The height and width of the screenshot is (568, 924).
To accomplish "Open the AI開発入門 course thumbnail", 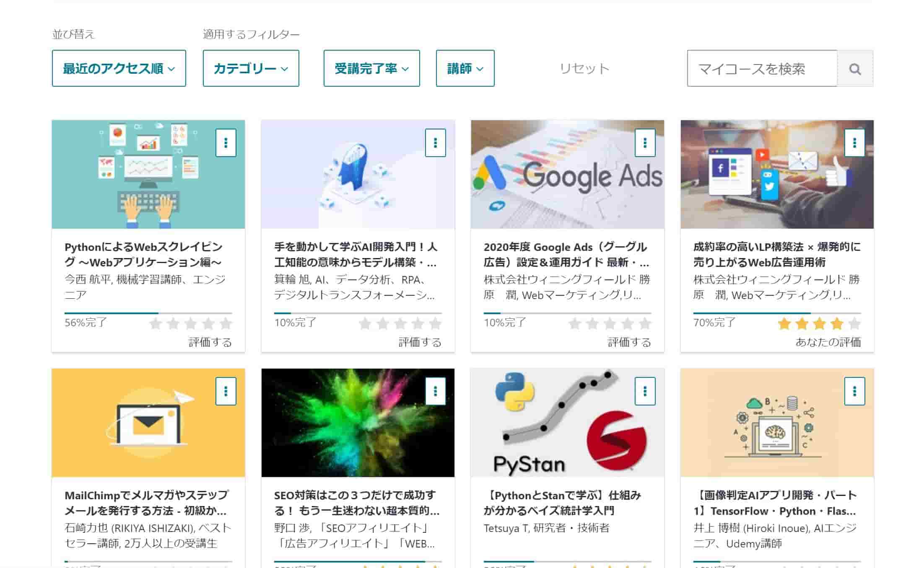I will pyautogui.click(x=358, y=174).
